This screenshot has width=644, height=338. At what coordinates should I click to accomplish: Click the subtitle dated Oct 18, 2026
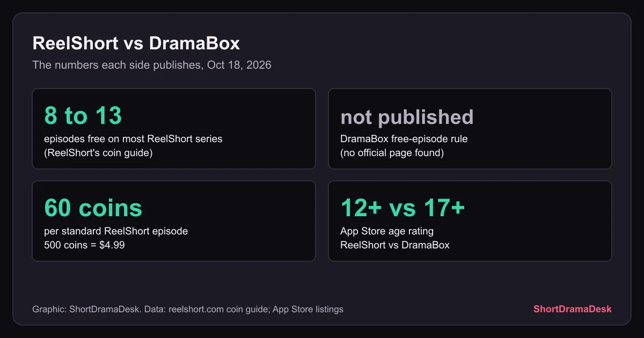click(x=152, y=65)
